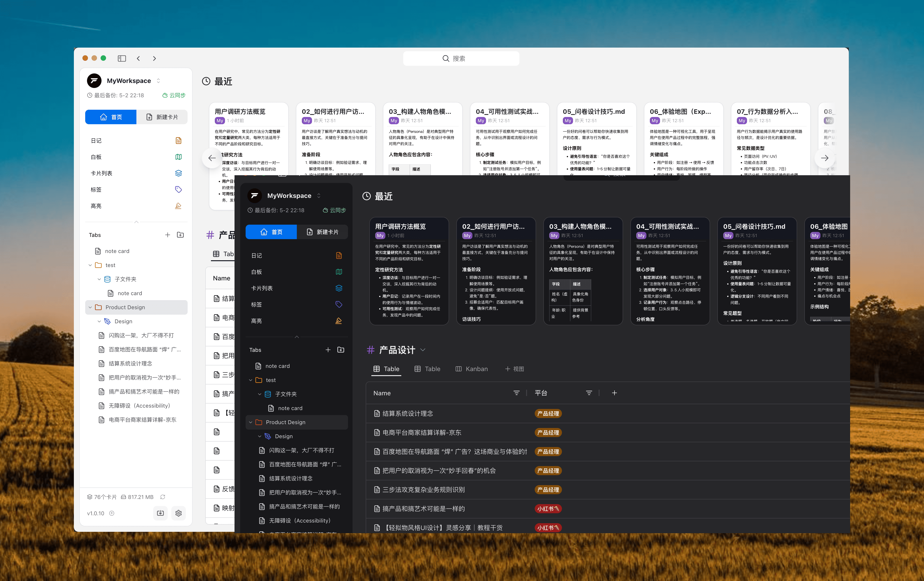This screenshot has height=581, width=924.
Task: Switch to the second Table view tab
Action: 428,369
